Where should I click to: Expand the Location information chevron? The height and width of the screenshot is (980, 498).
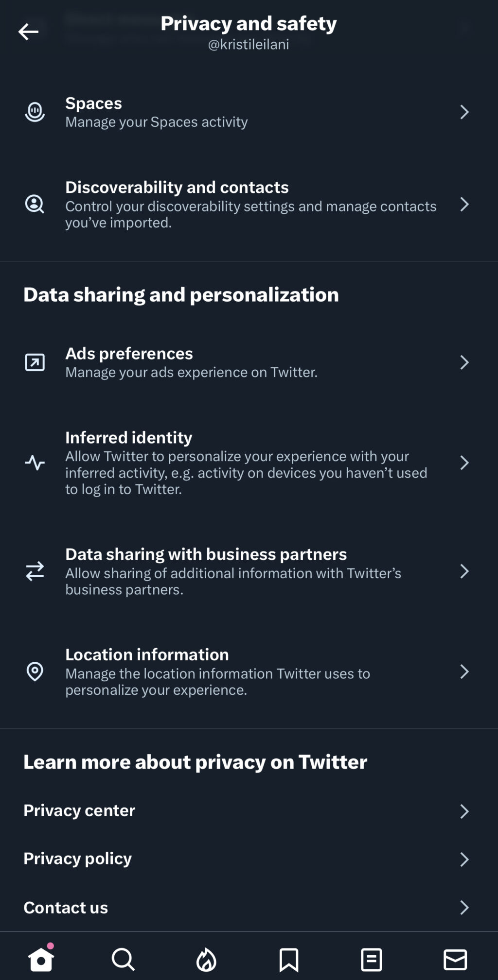[465, 672]
